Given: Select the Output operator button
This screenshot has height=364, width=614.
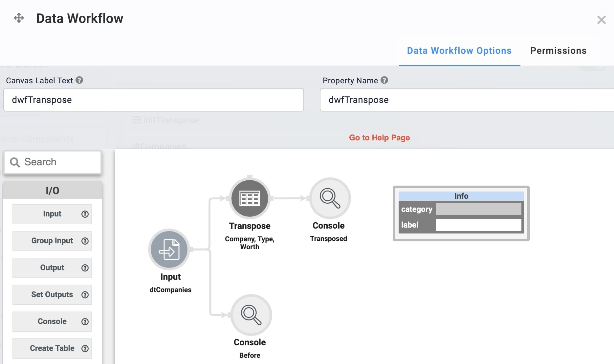Looking at the screenshot, I should [52, 268].
